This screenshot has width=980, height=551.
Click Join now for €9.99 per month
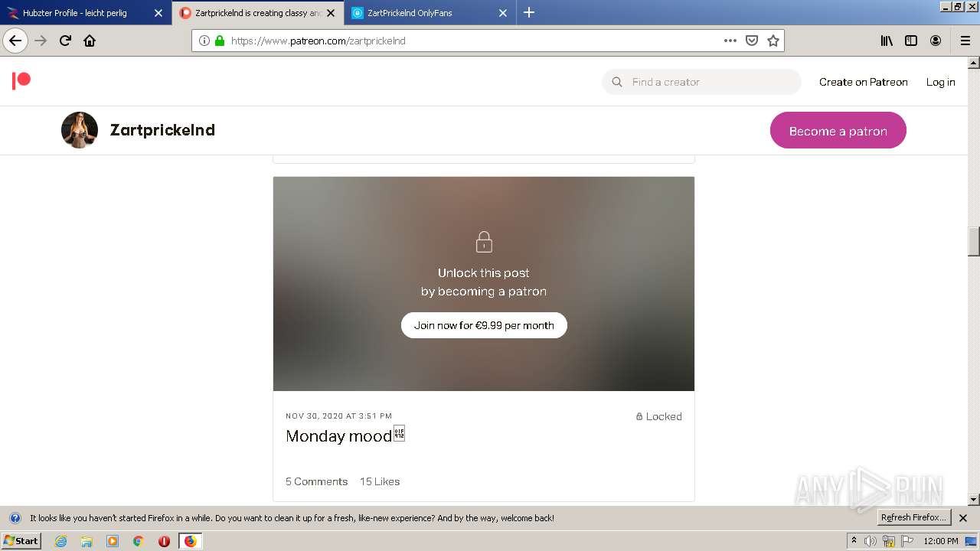pos(484,325)
